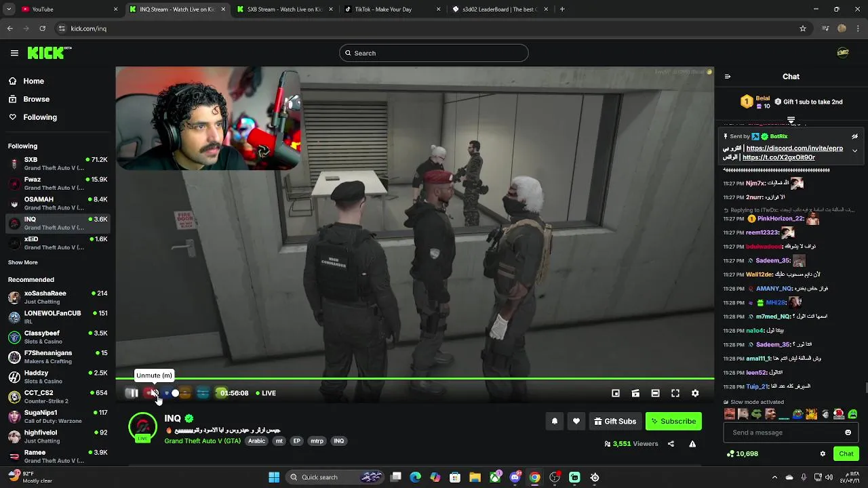
Task: Open SXB channel in Following list
Action: point(58,163)
